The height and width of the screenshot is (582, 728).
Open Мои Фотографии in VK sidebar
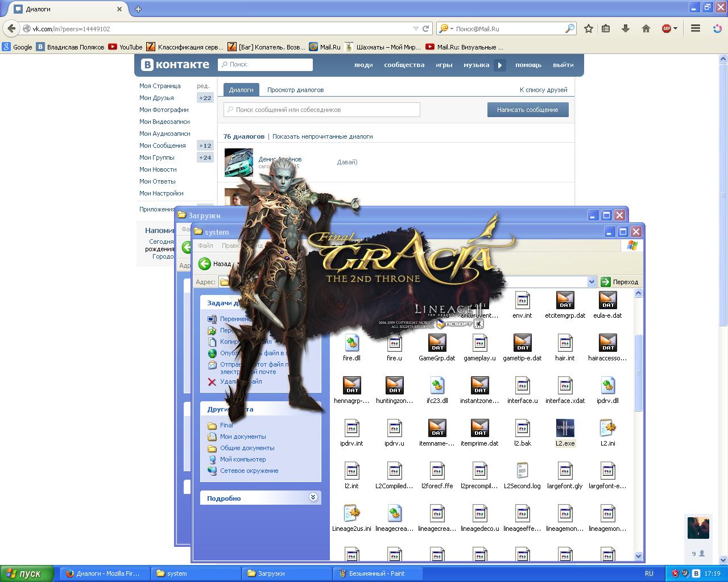point(164,110)
